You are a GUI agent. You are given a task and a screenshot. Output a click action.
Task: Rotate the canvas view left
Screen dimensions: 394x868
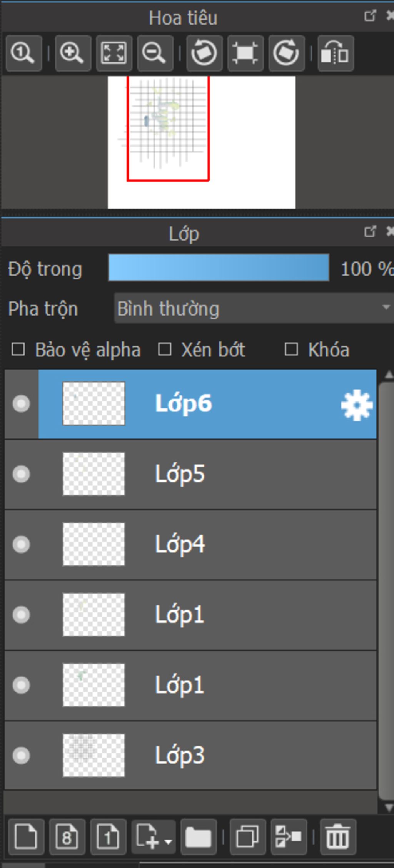(x=204, y=53)
